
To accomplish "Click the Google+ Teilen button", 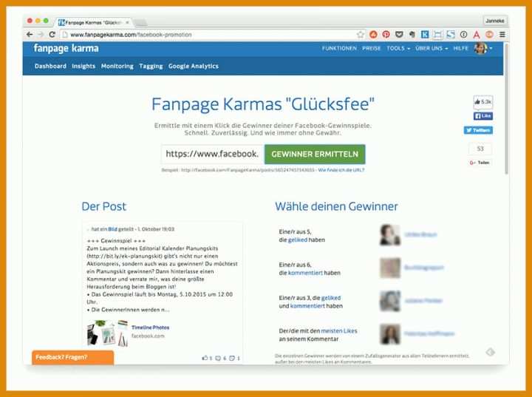I will click(x=480, y=163).
